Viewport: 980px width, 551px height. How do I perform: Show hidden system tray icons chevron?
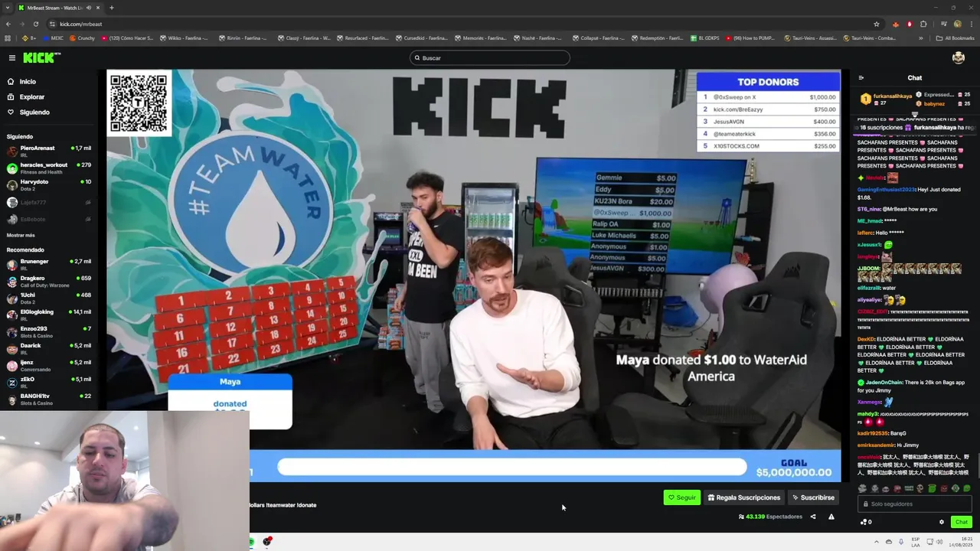(x=877, y=542)
